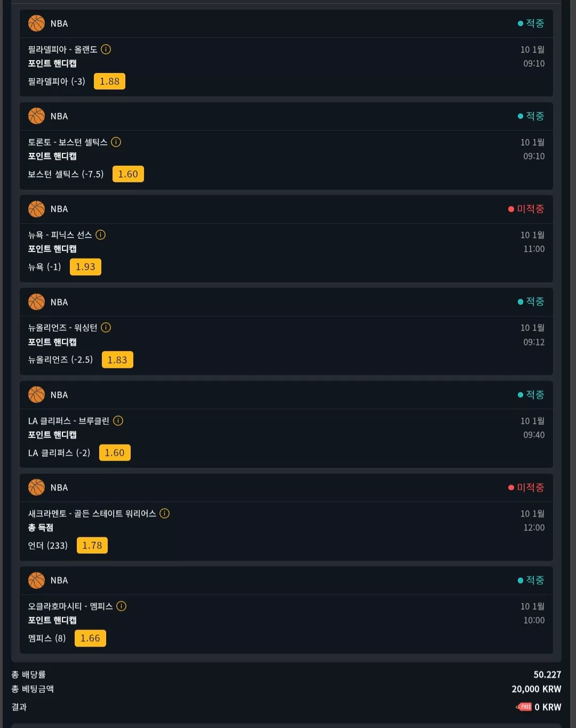Screen dimensions: 576x728
Task: Select the 1.60 odds for 보스턴 셀틱스 (-7.5)
Action: (128, 174)
